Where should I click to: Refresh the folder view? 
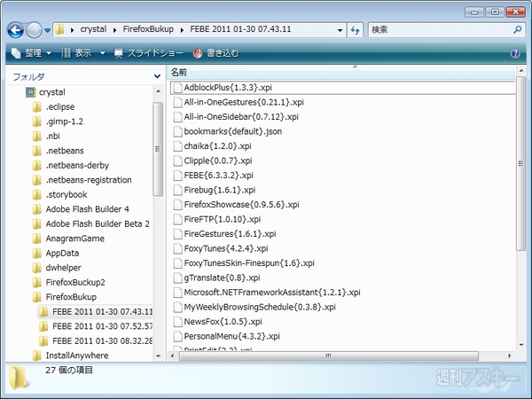(x=356, y=30)
